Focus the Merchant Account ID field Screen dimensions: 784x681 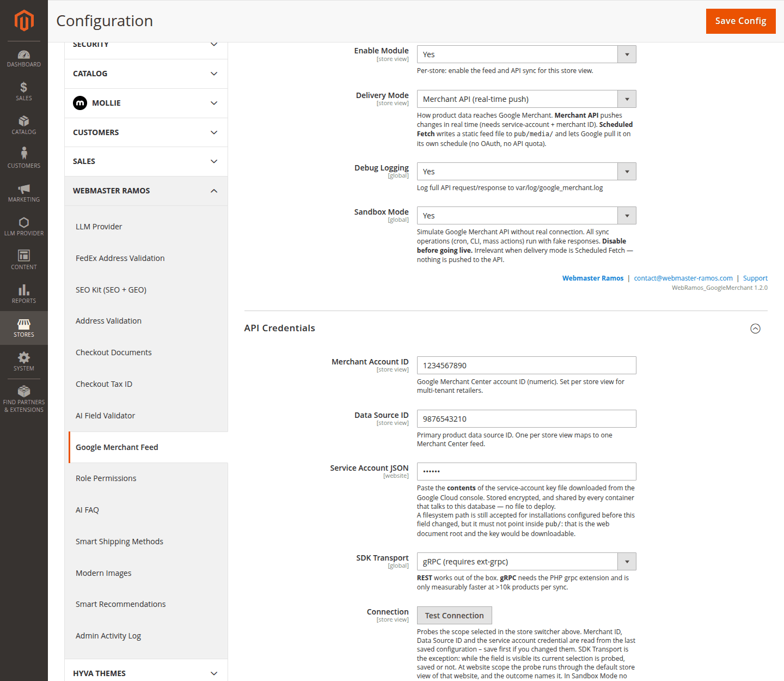point(526,366)
